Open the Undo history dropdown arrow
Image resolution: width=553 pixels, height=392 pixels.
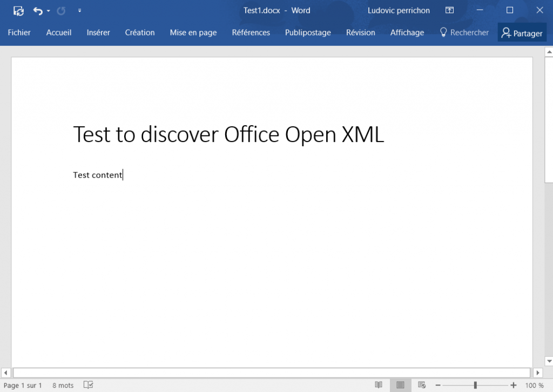[x=48, y=11]
